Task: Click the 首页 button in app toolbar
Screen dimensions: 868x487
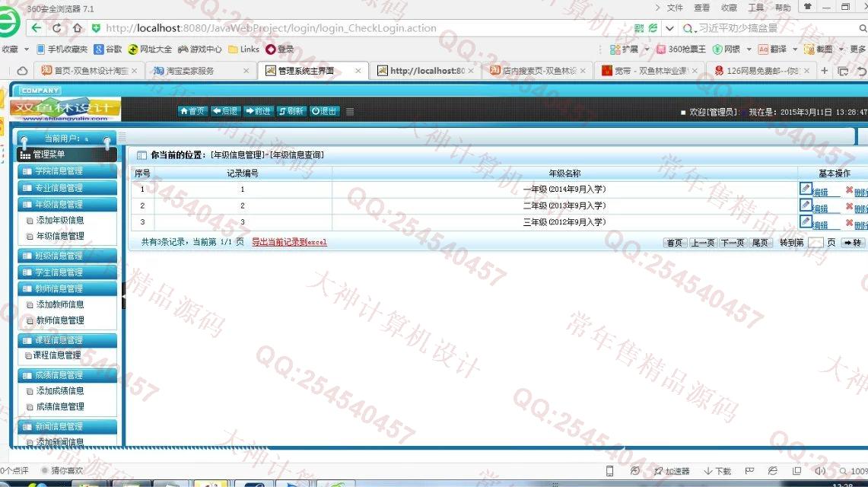Action: pos(192,111)
